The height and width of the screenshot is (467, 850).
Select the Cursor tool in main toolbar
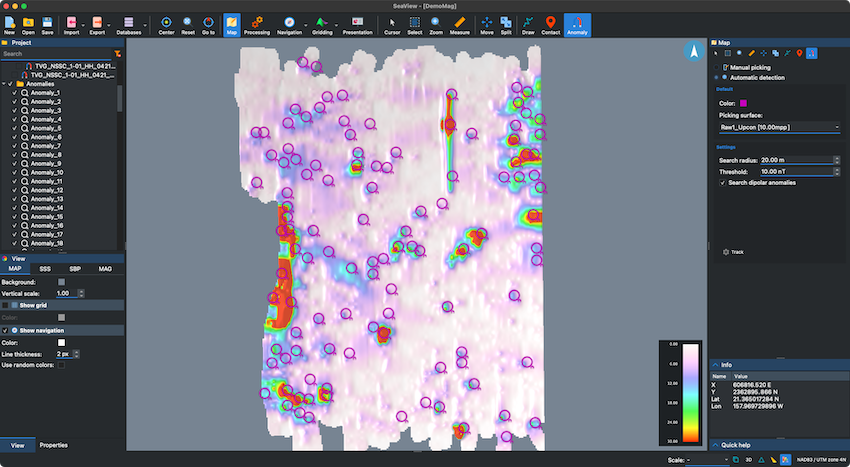(x=392, y=25)
